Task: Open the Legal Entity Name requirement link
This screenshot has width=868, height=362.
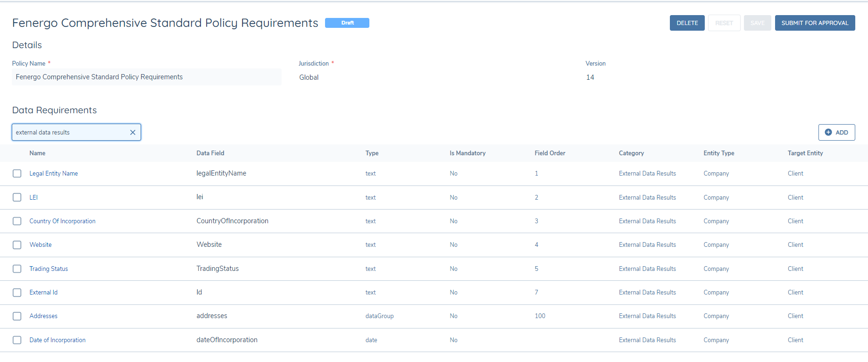Action: tap(54, 174)
